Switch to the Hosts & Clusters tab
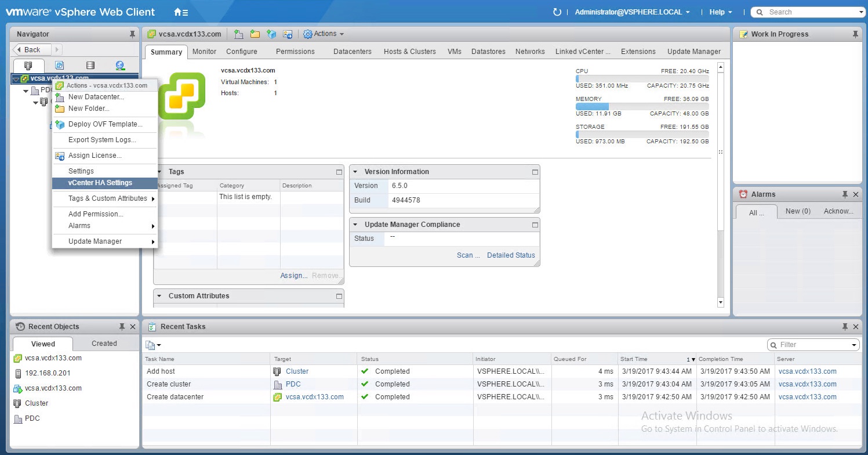This screenshot has height=455, width=868. [409, 52]
